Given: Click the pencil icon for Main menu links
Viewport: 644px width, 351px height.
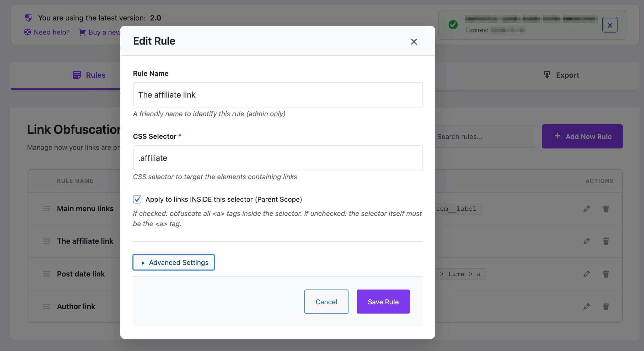Looking at the screenshot, I should [x=587, y=209].
